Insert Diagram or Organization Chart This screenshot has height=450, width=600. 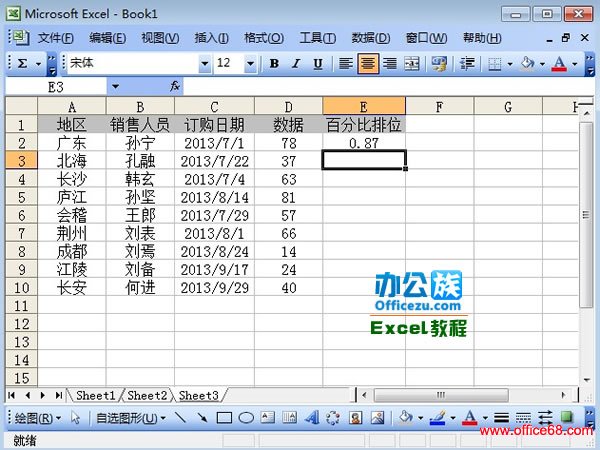[x=333, y=417]
